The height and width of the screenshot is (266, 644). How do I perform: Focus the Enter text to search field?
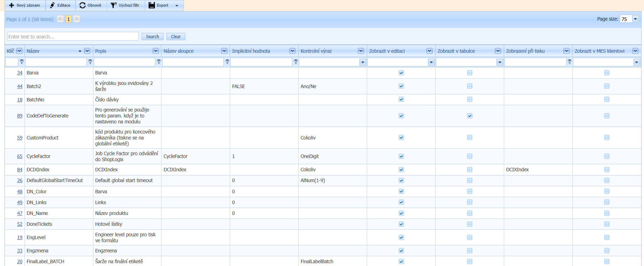tap(73, 36)
